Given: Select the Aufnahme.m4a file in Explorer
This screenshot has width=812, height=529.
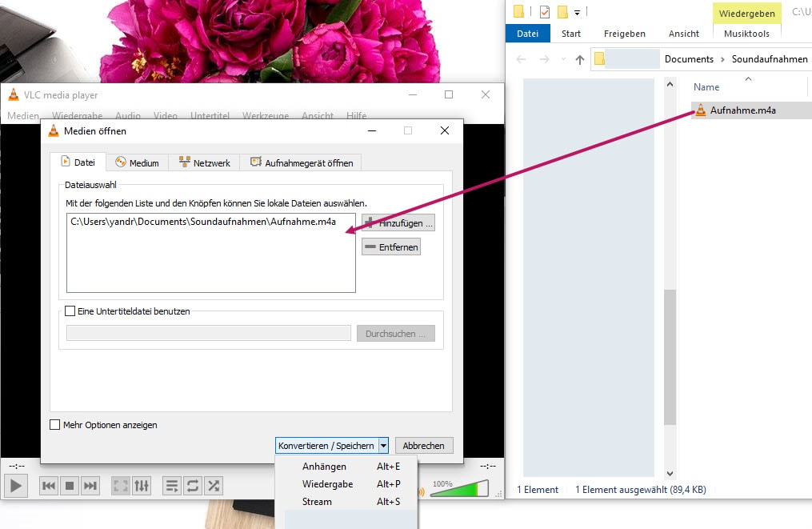Looking at the screenshot, I should click(742, 110).
